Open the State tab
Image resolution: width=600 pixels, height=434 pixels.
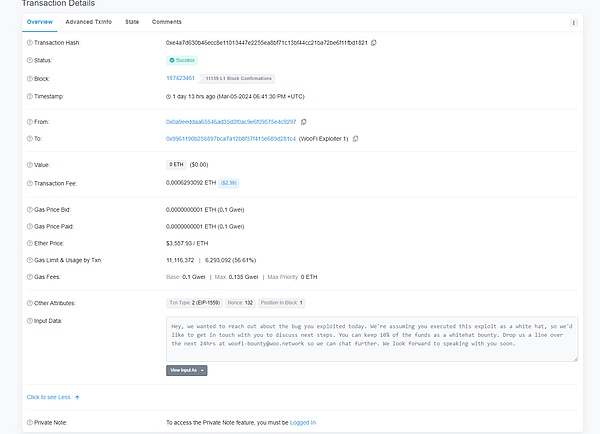click(132, 21)
